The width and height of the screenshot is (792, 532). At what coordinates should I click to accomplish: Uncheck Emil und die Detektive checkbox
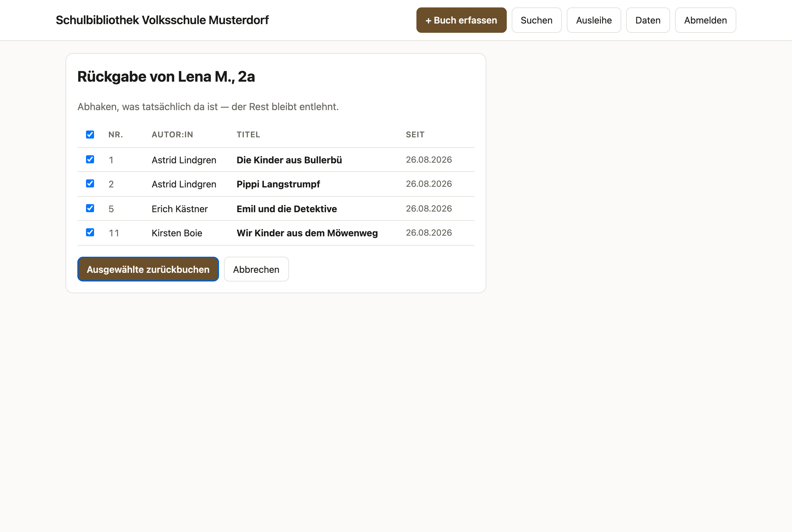click(90, 208)
